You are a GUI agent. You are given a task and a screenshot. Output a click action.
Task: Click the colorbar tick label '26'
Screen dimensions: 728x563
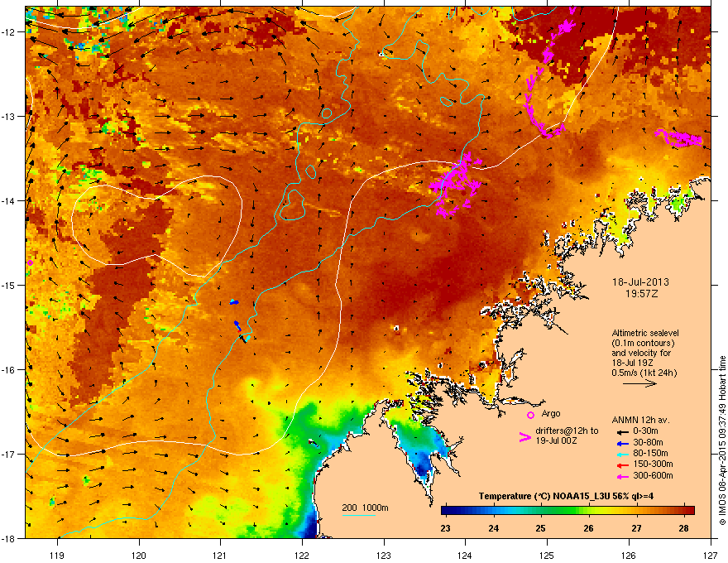[588, 528]
